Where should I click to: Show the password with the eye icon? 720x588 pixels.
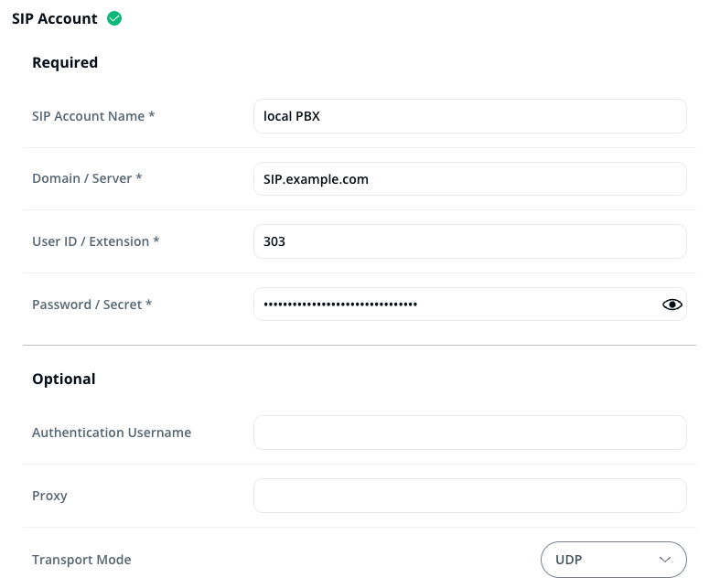[672, 305]
